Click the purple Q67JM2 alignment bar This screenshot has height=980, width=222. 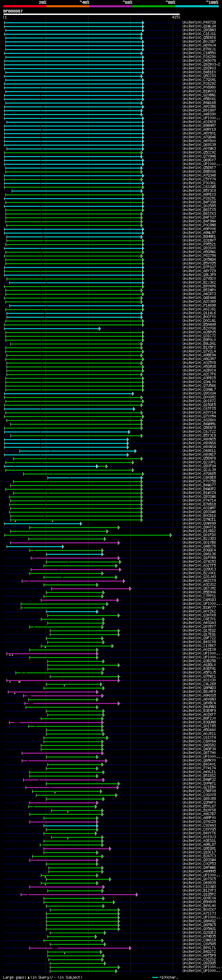[91, 589]
